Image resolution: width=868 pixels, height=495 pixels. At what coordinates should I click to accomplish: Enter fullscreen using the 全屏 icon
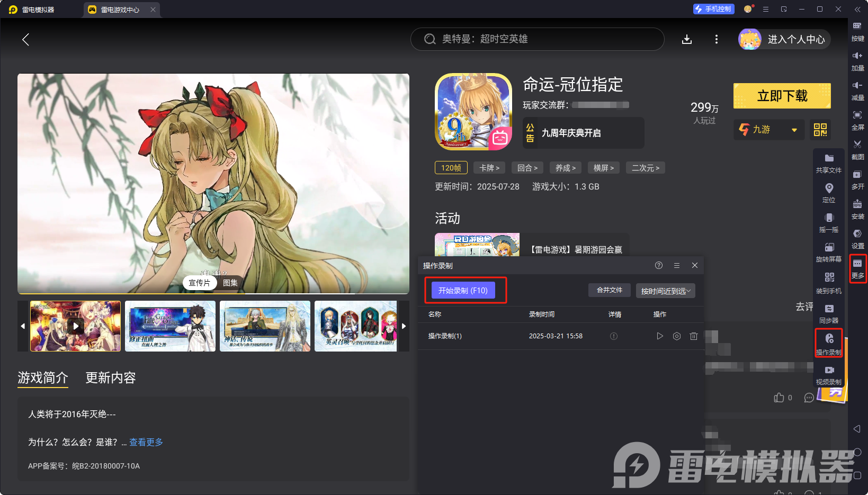[x=857, y=121]
